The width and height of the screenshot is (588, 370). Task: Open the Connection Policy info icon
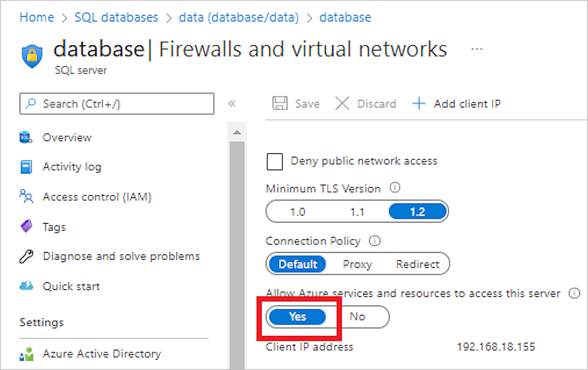375,241
